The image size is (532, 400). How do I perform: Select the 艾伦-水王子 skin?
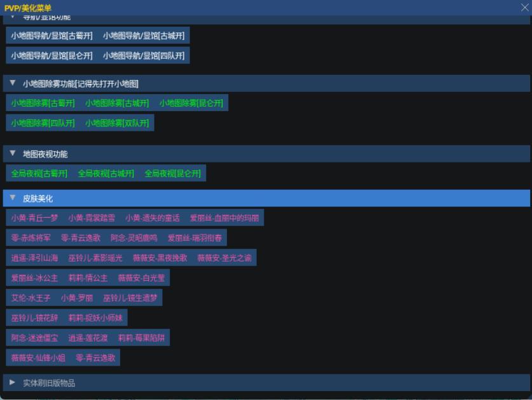pyautogui.click(x=31, y=298)
